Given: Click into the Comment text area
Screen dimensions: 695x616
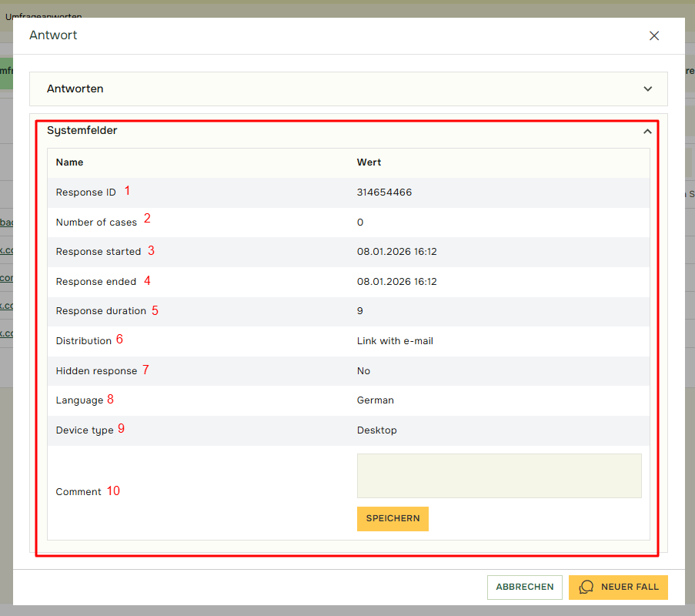Looking at the screenshot, I should point(499,476).
